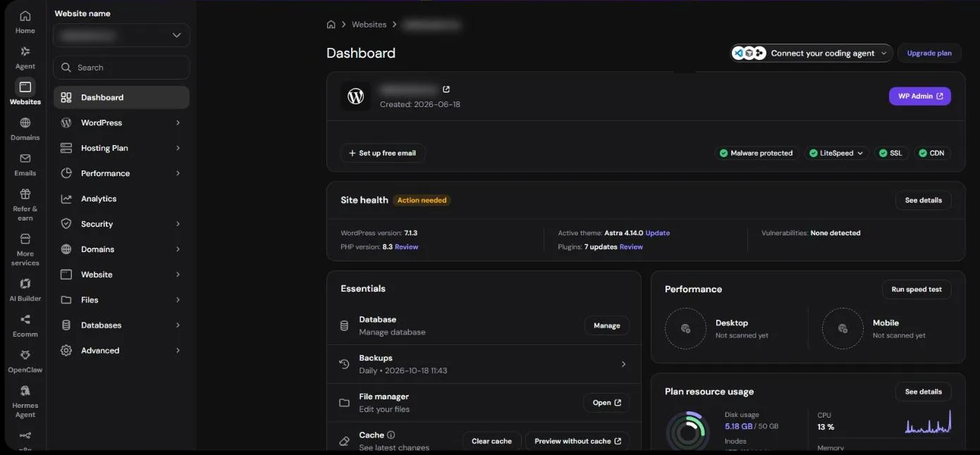Run speed test
The width and height of the screenshot is (980, 455).
click(x=917, y=289)
